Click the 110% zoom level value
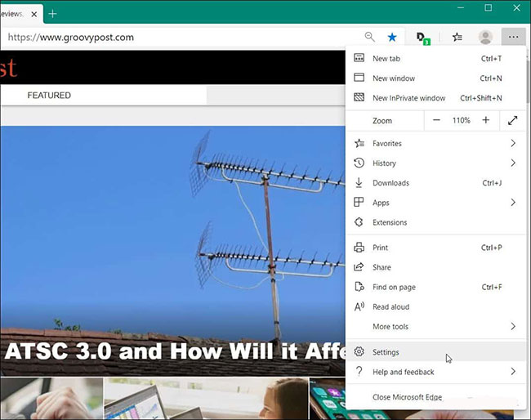 [x=461, y=120]
